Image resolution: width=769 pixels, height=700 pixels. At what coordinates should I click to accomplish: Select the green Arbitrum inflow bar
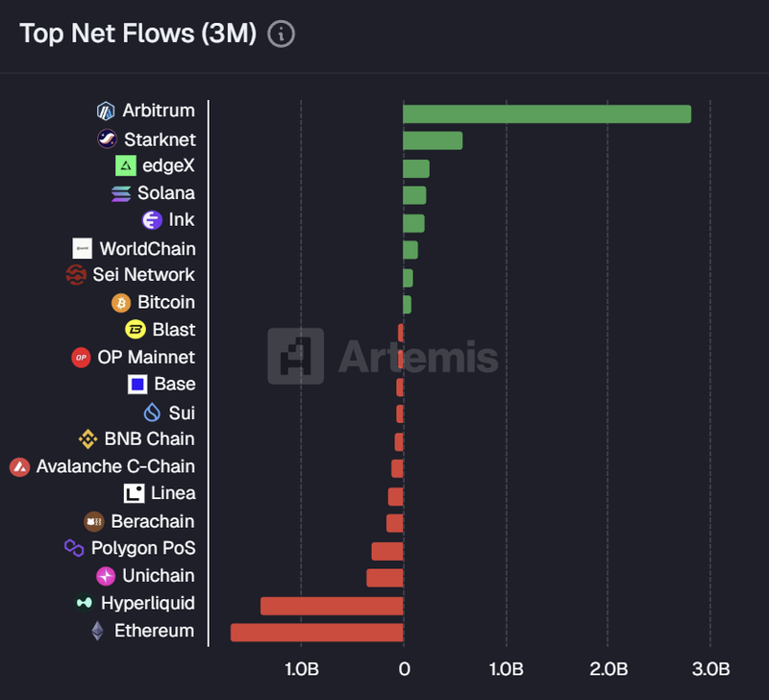click(546, 113)
